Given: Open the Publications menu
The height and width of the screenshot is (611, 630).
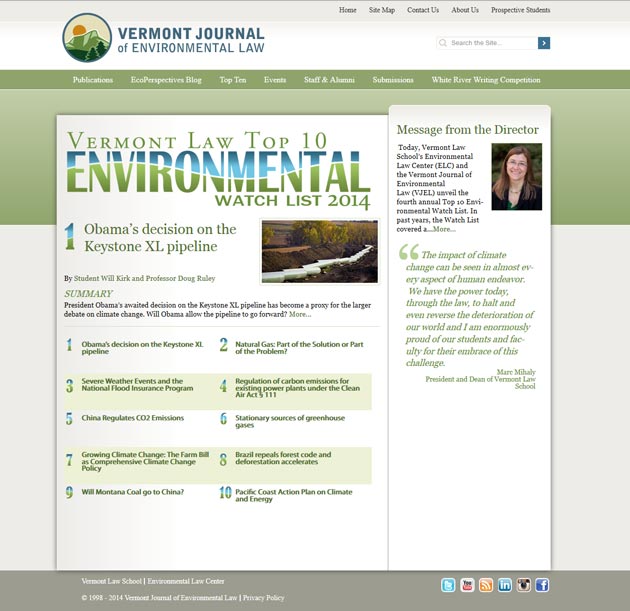Looking at the screenshot, I should tap(93, 80).
